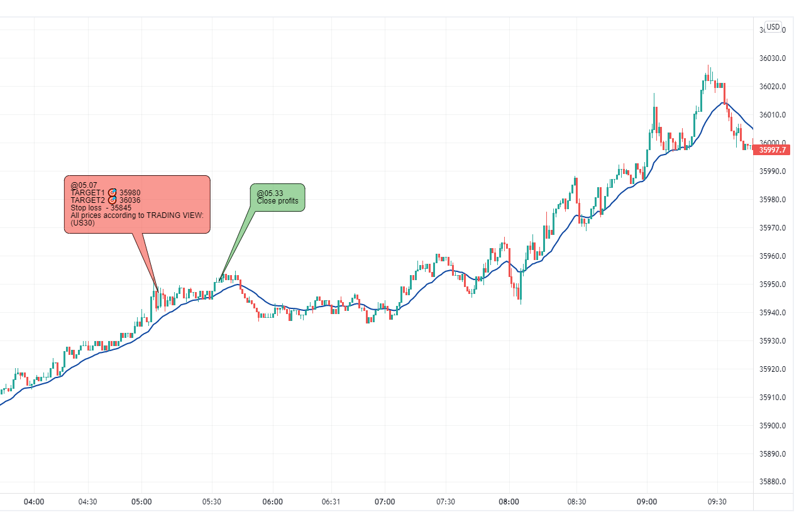Click the TARGET2 bullseye icon
The image size is (799, 532).
point(113,200)
